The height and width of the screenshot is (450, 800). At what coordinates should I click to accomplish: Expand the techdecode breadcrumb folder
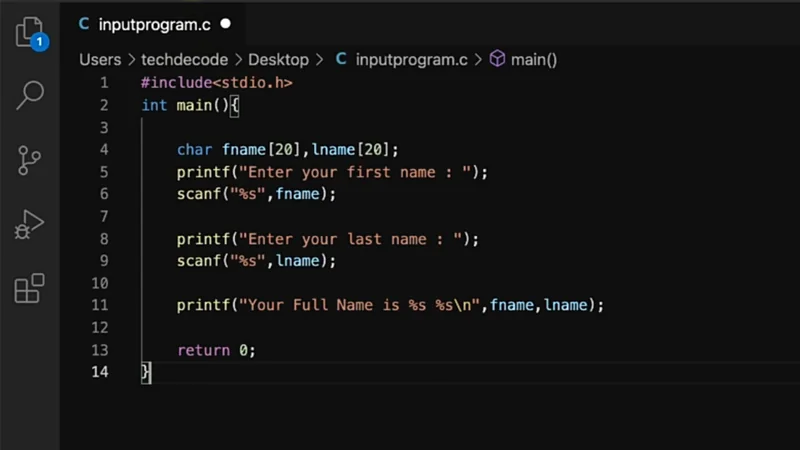tap(184, 60)
